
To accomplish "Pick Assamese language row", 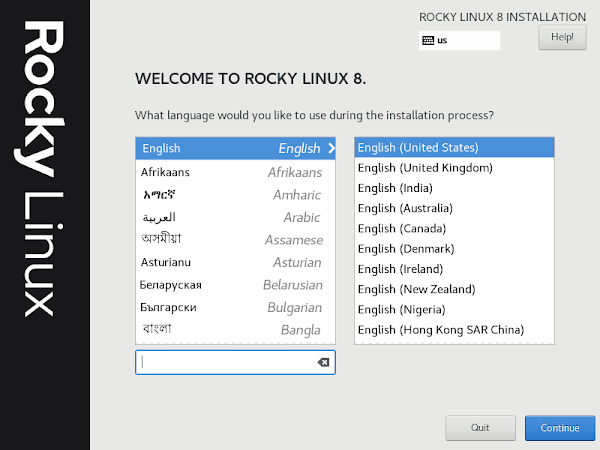I will 235,240.
